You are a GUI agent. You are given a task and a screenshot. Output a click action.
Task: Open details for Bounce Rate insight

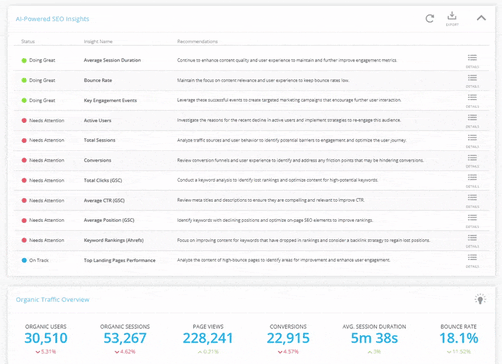pyautogui.click(x=472, y=80)
